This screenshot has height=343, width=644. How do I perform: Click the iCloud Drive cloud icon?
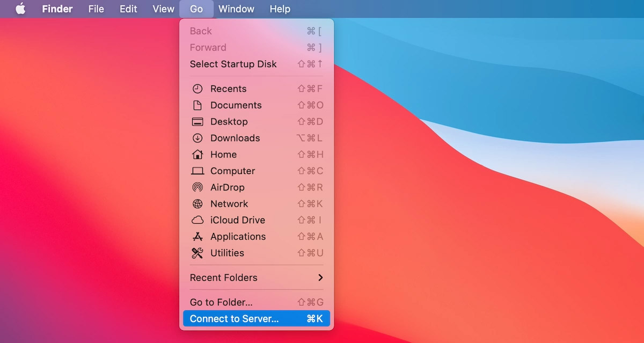(197, 220)
